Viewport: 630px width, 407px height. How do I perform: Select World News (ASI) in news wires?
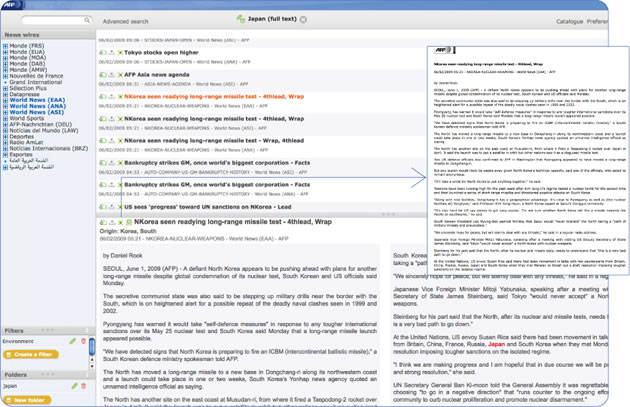click(x=37, y=112)
